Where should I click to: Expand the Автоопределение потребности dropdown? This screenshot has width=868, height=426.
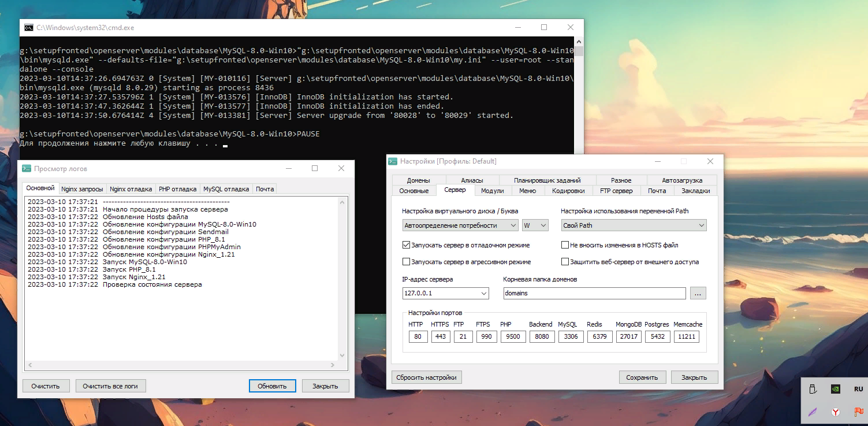pyautogui.click(x=460, y=225)
